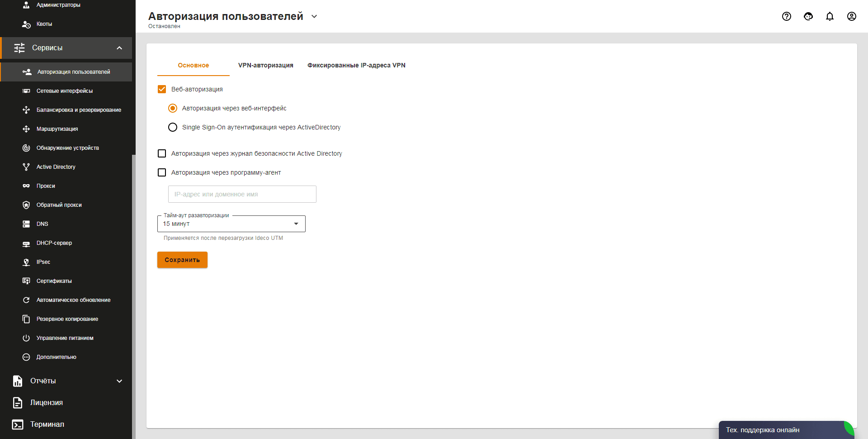Open the Терминал section label
The width and height of the screenshot is (868, 439).
pyautogui.click(x=47, y=425)
